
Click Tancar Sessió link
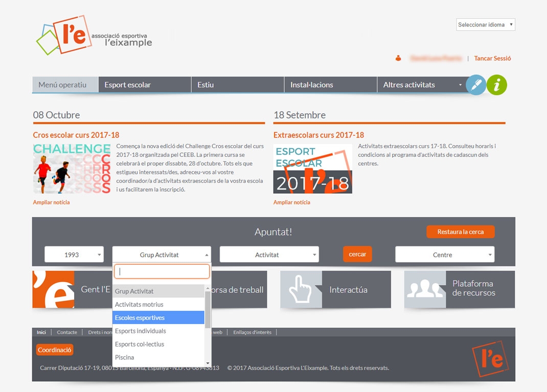[492, 58]
